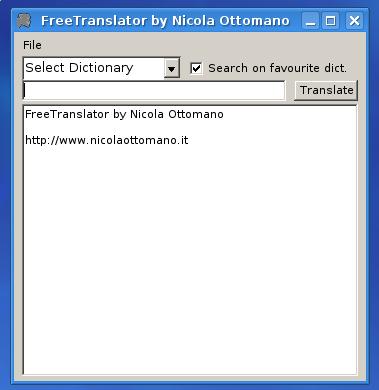
Task: Expand the dictionary list with the arrow button
Action: pos(172,68)
